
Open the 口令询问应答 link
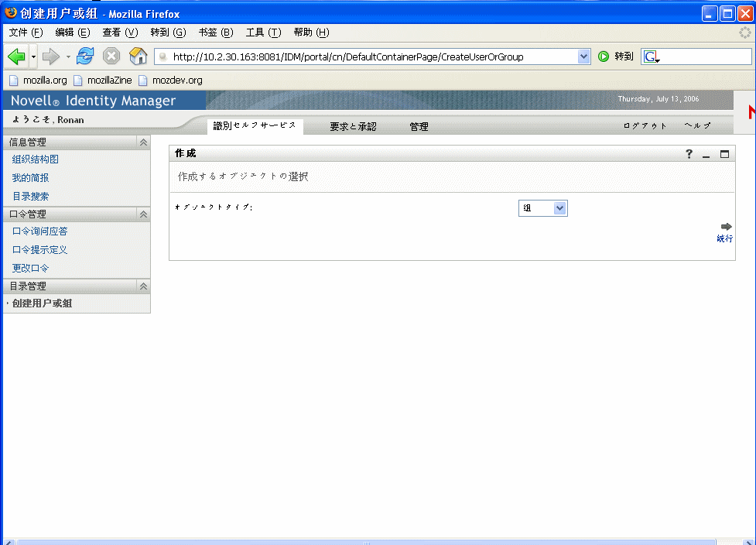point(39,231)
